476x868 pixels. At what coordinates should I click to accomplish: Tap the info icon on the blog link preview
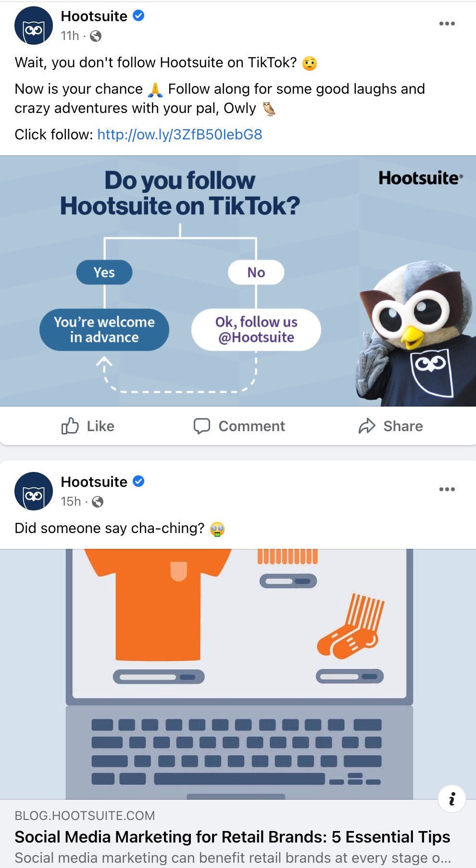pyautogui.click(x=452, y=799)
